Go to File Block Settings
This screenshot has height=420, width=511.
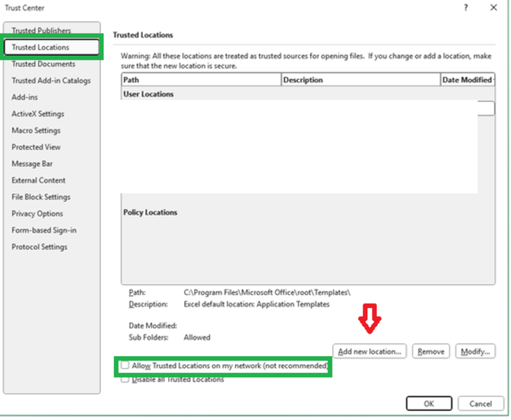41,197
